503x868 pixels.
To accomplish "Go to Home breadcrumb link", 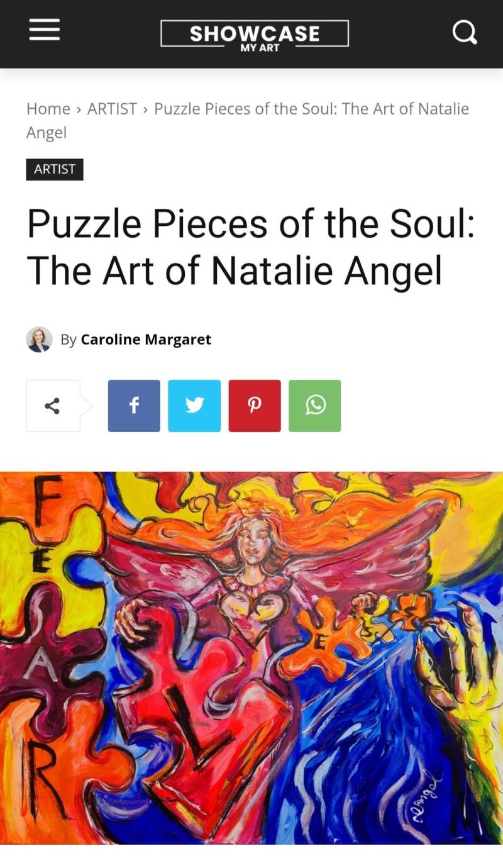I will point(48,109).
